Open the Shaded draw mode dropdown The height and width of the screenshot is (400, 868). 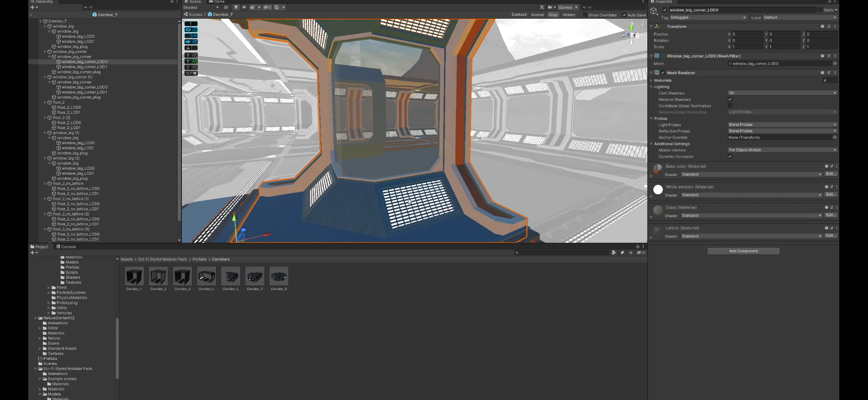pyautogui.click(x=201, y=7)
